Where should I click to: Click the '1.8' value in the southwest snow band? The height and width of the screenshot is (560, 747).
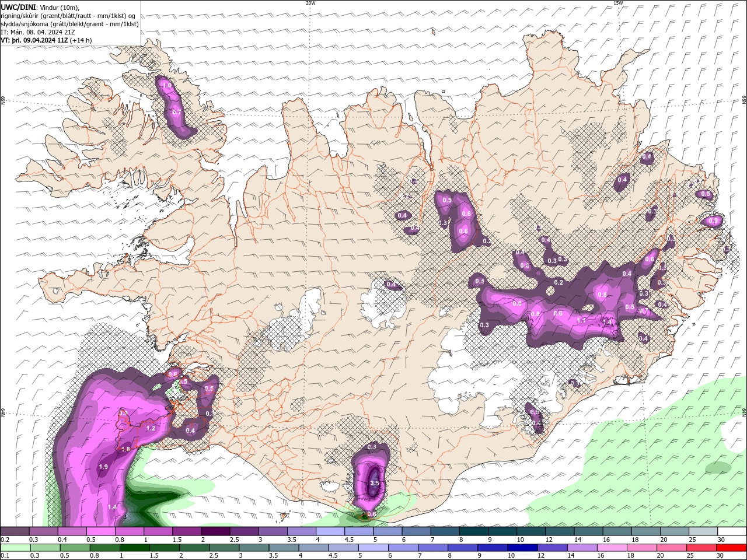pyautogui.click(x=125, y=449)
